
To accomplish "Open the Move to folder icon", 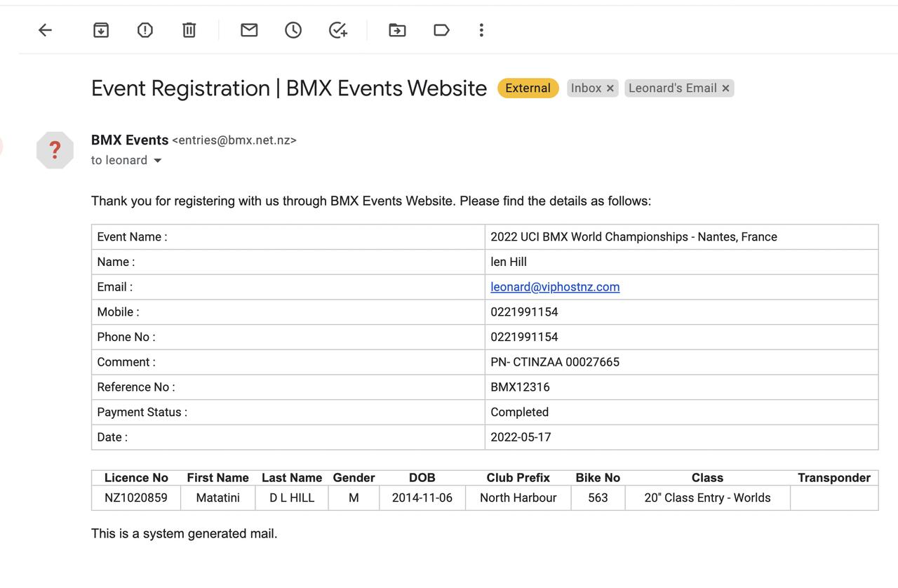I will (397, 30).
